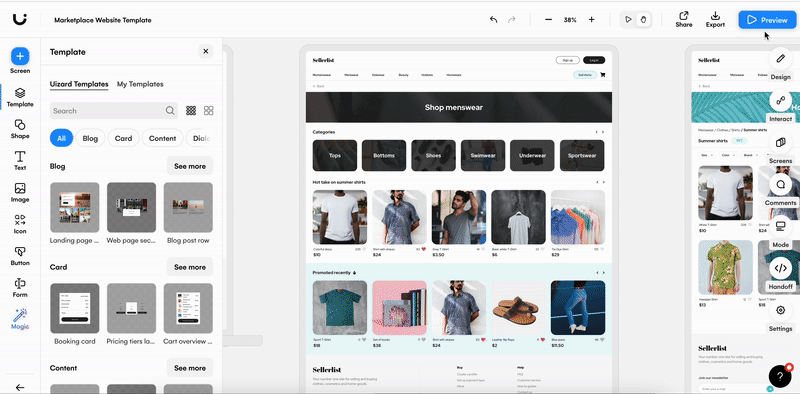Image resolution: width=800 pixels, height=394 pixels.
Task: See more Card templates
Action: [190, 267]
